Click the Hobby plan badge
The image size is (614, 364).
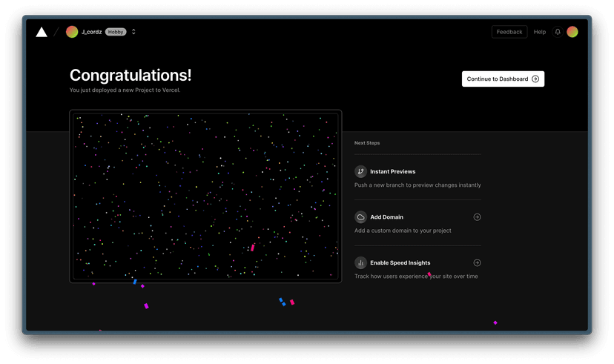click(115, 32)
